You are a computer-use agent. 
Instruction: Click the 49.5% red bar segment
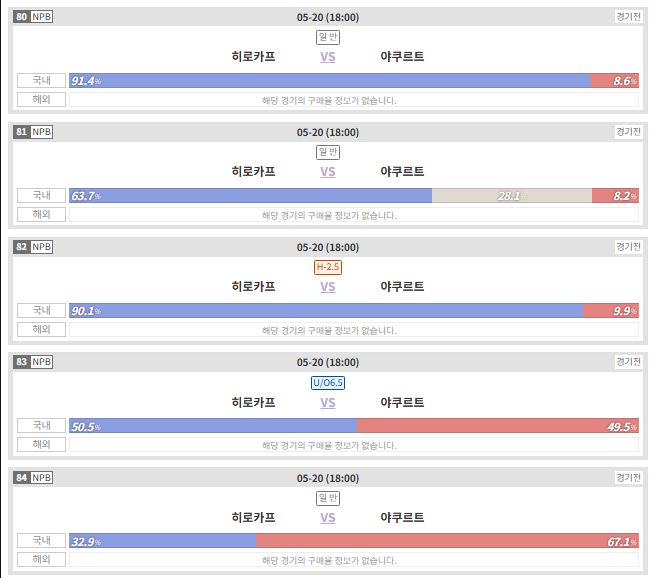click(498, 426)
